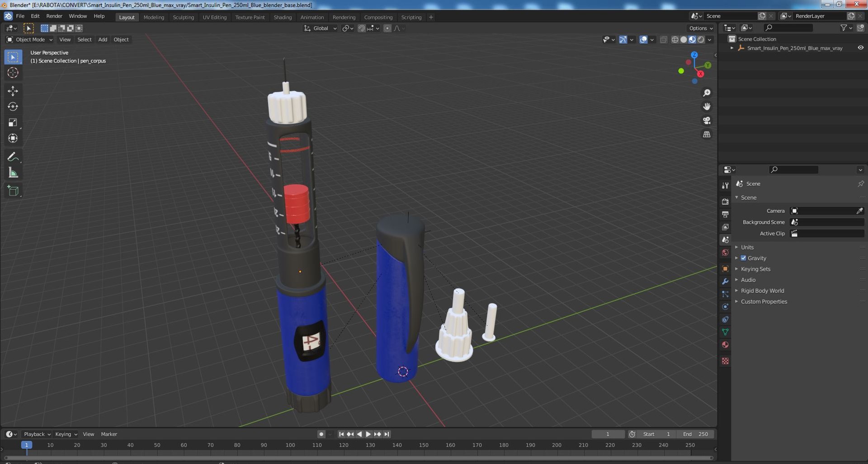Switch to rendered shading mode
Screen dimensions: 868x464
coord(701,40)
